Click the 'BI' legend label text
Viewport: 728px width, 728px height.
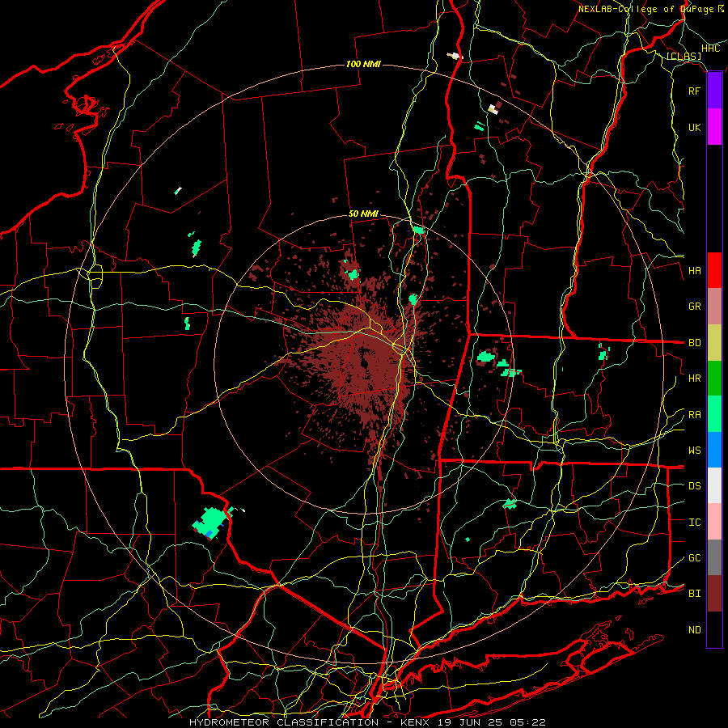(x=694, y=594)
